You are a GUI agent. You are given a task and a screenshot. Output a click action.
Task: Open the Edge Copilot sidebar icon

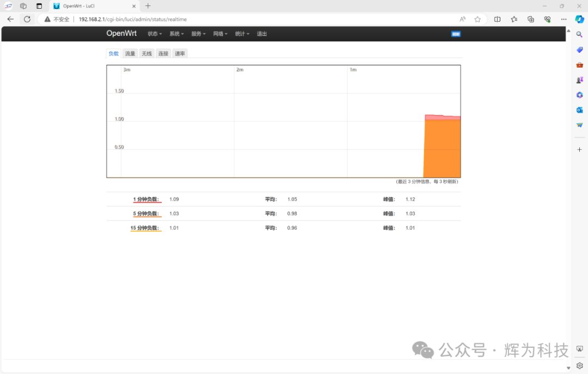click(579, 19)
